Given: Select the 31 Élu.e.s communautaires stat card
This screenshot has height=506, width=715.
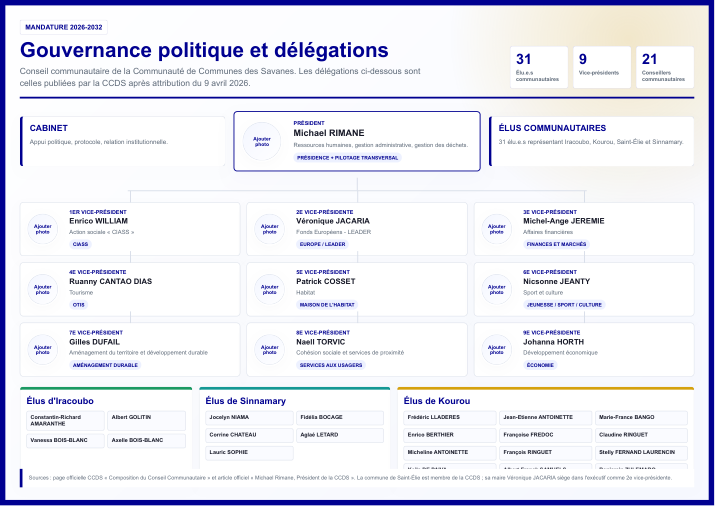Looking at the screenshot, I should (x=539, y=67).
